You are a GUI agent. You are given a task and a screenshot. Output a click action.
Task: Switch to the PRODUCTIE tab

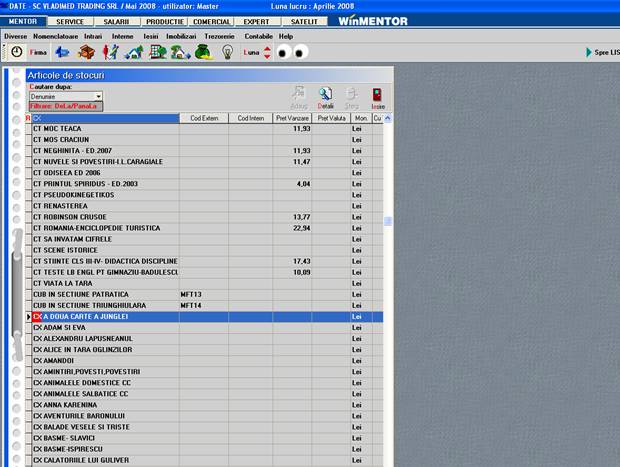tap(164, 22)
